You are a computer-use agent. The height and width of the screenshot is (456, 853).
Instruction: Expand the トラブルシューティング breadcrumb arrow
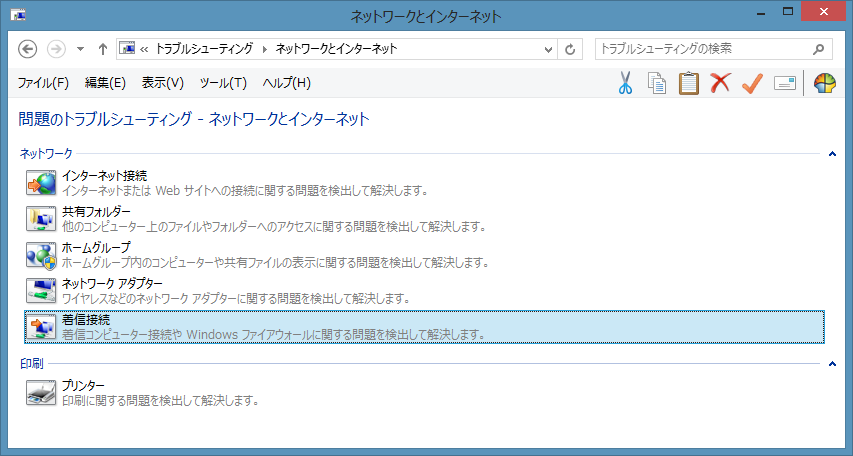(264, 49)
